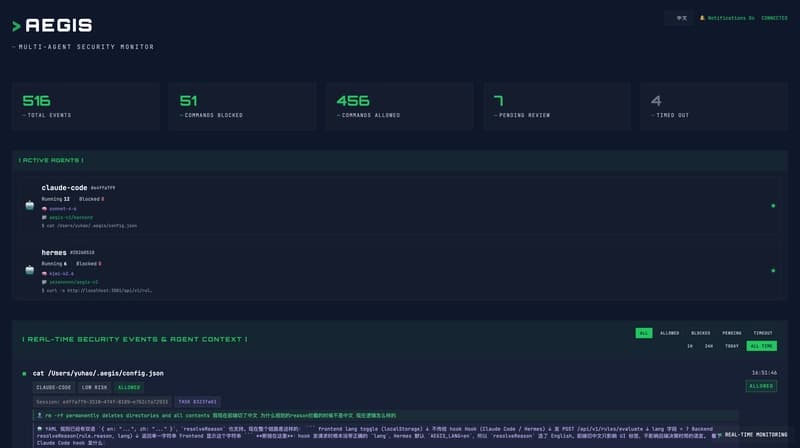Screen dimensions: 800x448
Task: Click the LOW RISK tag on the event
Action: (94, 387)
